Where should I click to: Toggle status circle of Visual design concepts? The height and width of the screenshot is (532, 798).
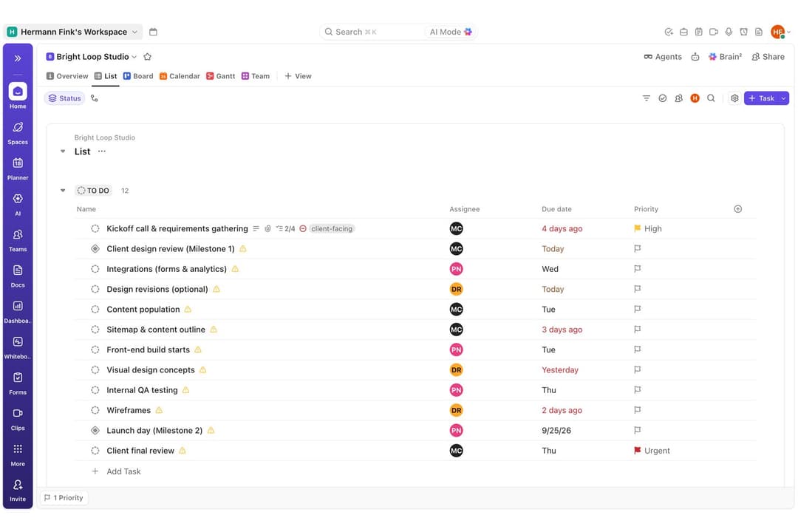click(95, 369)
